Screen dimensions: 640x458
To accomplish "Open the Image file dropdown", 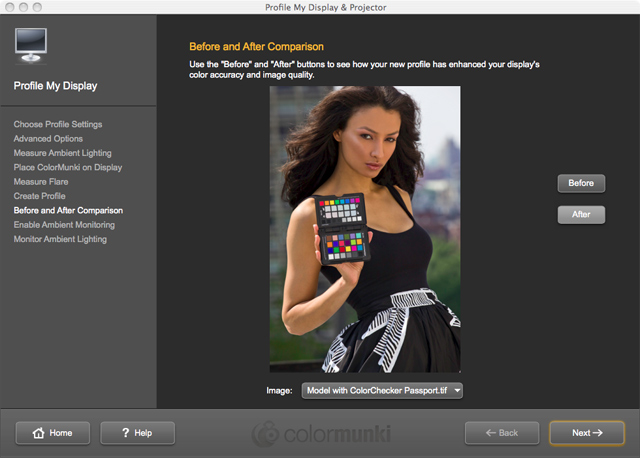I will [382, 391].
